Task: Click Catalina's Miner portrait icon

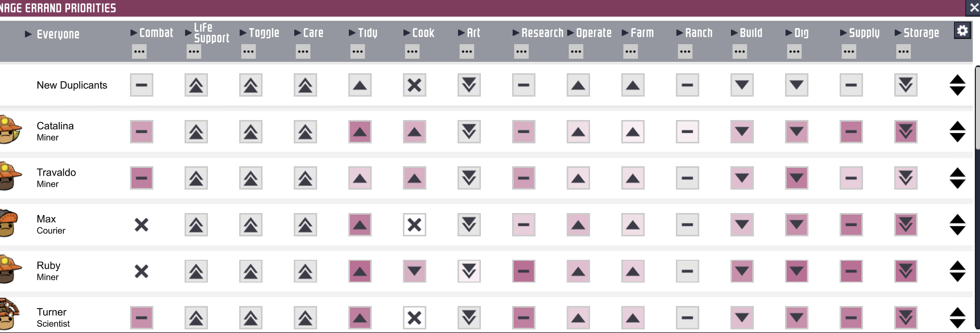Action: point(10,130)
